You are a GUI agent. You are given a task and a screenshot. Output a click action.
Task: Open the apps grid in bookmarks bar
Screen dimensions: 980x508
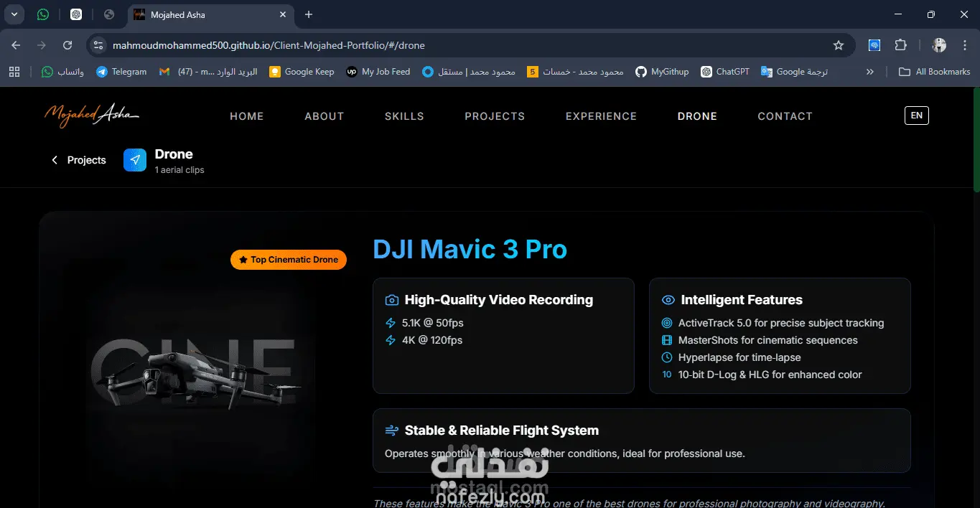tap(14, 72)
